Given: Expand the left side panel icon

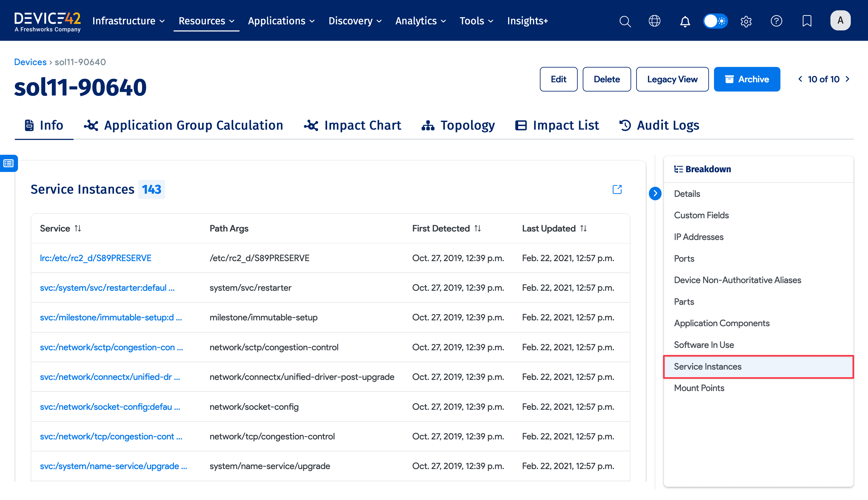Looking at the screenshot, I should (x=8, y=163).
